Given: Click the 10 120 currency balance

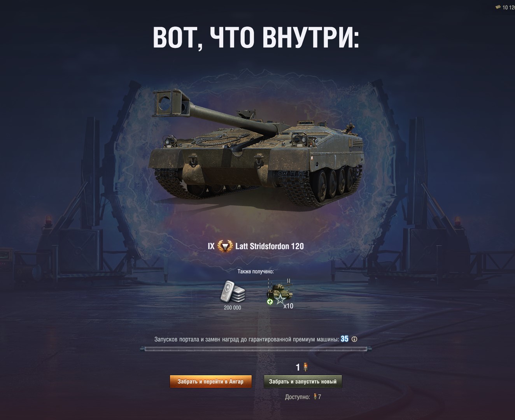Looking at the screenshot, I should coord(508,7).
